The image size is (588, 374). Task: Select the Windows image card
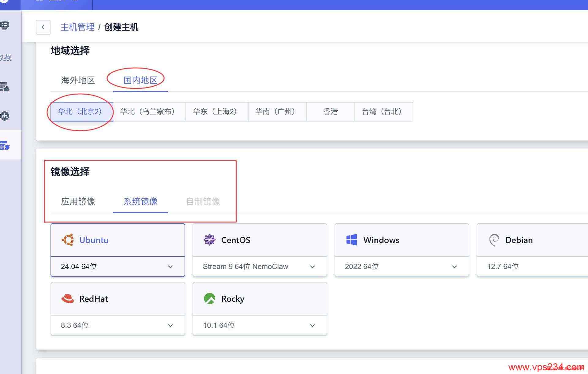click(402, 240)
